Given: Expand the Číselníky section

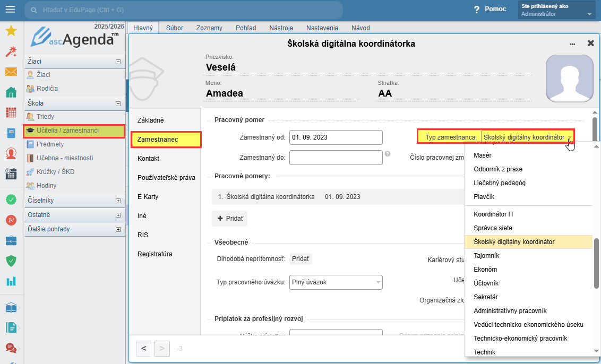Looking at the screenshot, I should click(x=118, y=201).
